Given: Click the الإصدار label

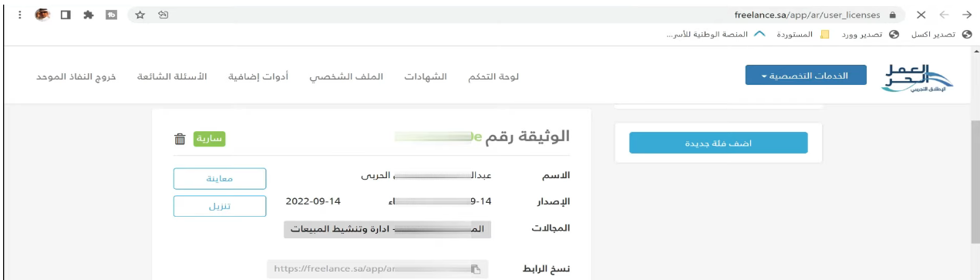Looking at the screenshot, I should tap(553, 202).
